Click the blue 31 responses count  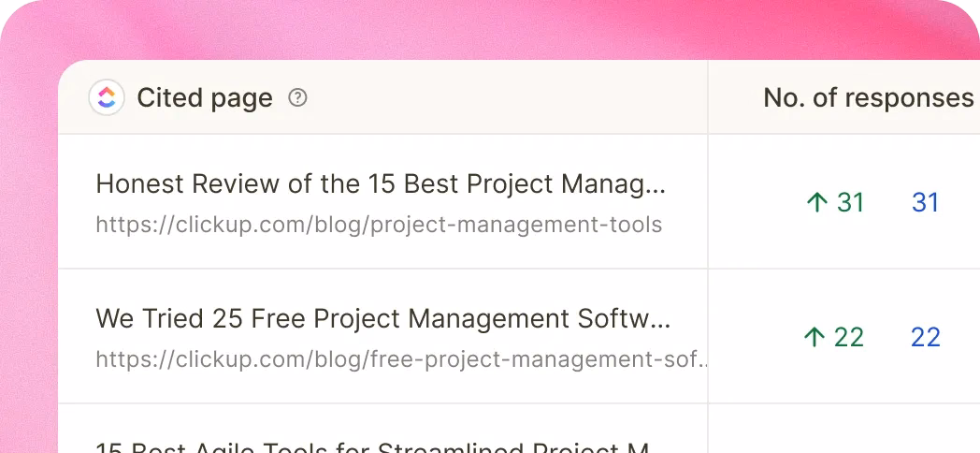pyautogui.click(x=925, y=202)
